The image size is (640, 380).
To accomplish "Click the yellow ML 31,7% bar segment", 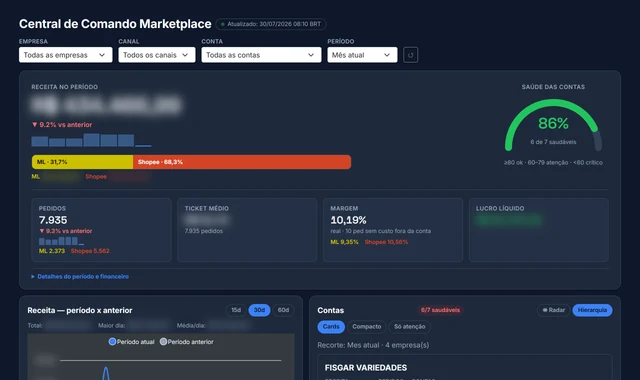I will pyautogui.click(x=82, y=162).
